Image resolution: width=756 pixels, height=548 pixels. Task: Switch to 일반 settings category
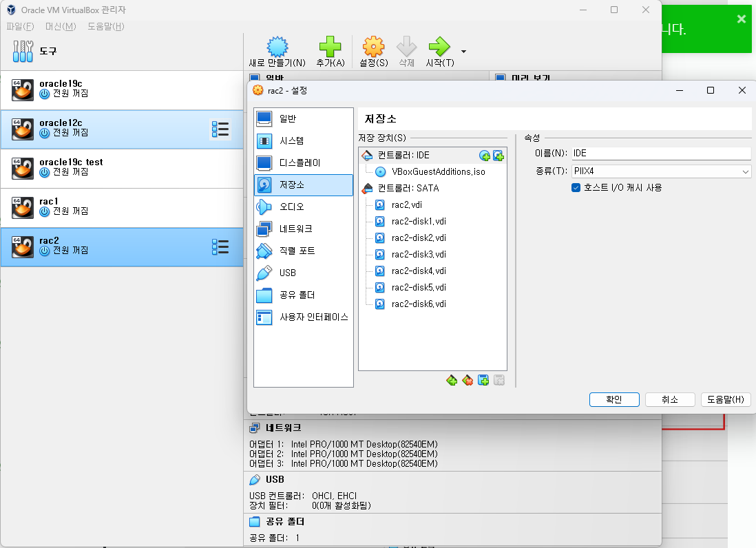[303, 118]
